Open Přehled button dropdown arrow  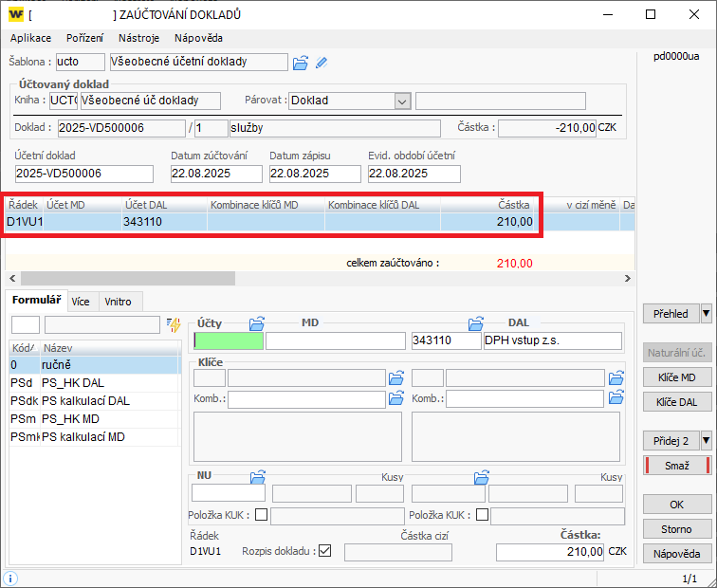coord(706,314)
